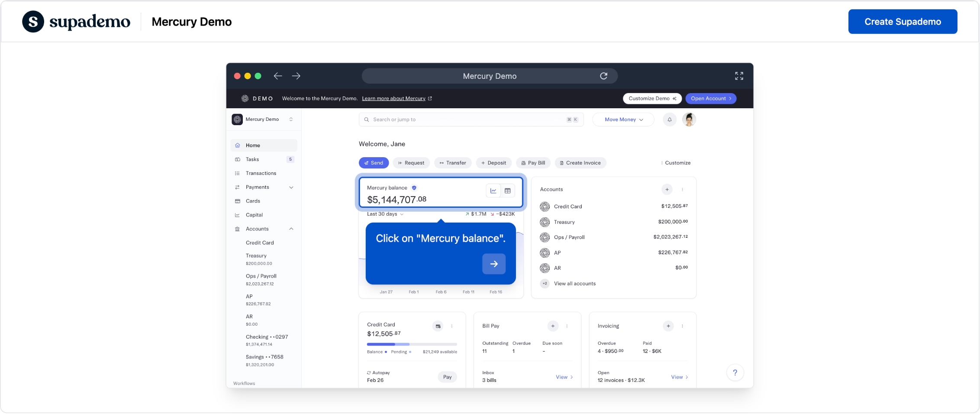This screenshot has height=414, width=980.
Task: Switch the balance view to table mode
Action: click(x=507, y=191)
